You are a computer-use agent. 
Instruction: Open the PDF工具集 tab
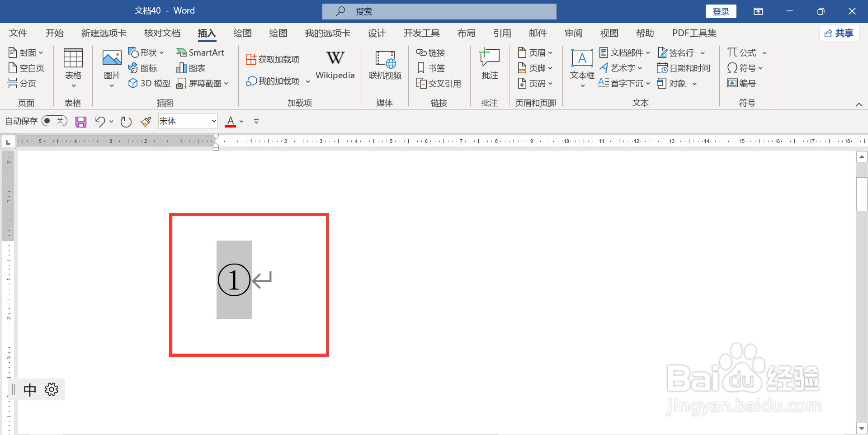tap(694, 33)
